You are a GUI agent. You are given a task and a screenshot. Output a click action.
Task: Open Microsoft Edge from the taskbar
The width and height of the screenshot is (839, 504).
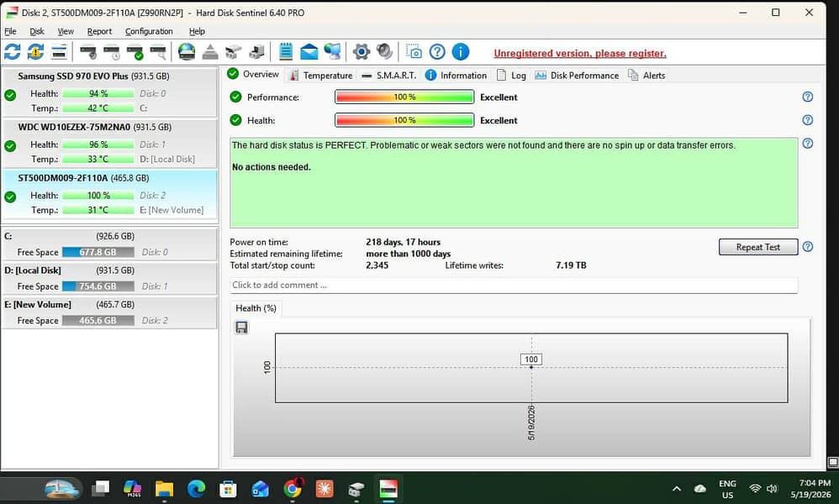tap(197, 489)
